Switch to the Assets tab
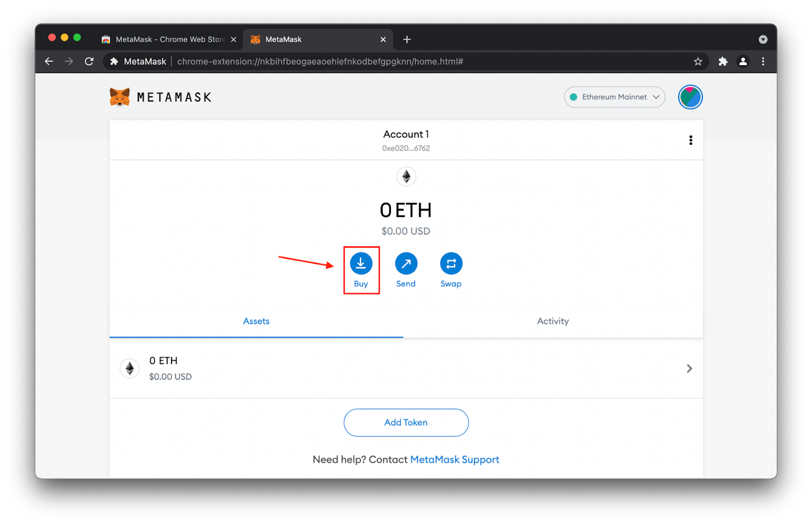The height and width of the screenshot is (525, 812). point(256,321)
